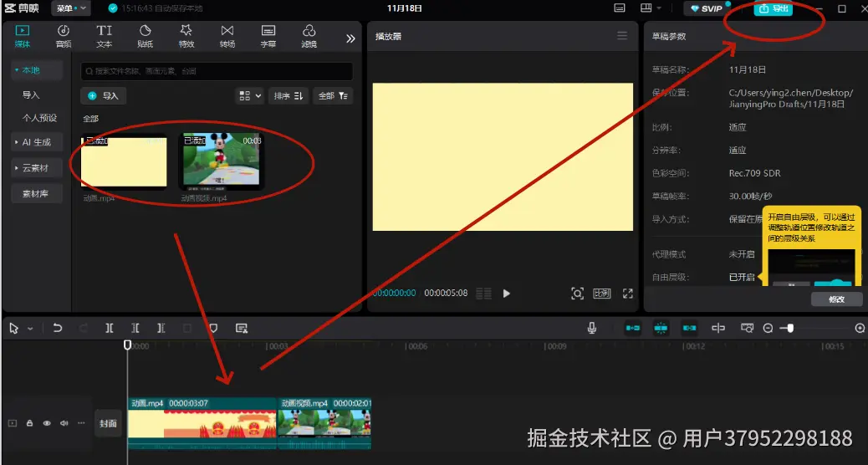Click the delete clip icon
868x465 pixels.
click(187, 329)
